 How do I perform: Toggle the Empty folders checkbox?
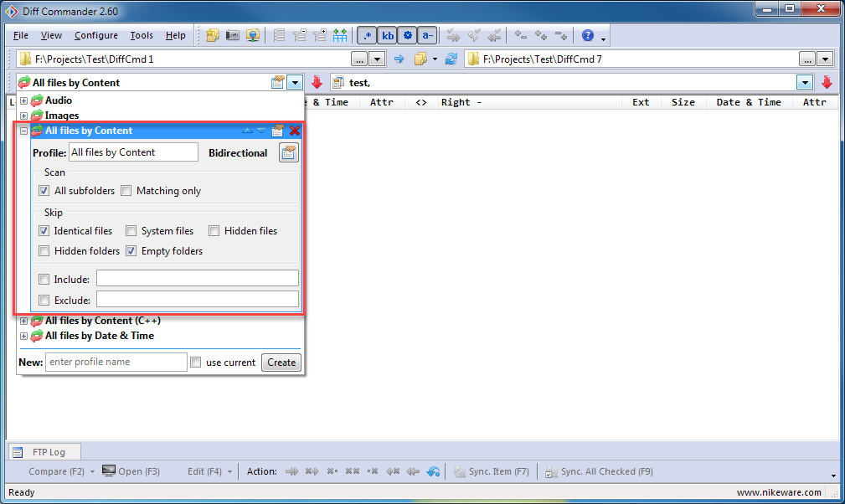point(131,251)
